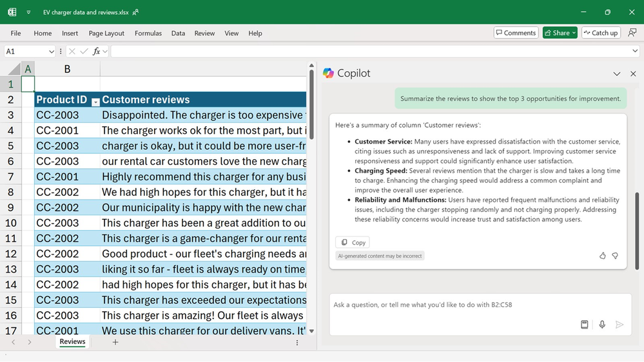Screen dimensions: 644x362
Task: Click the sheet scroll down arrow
Action: pos(311,331)
